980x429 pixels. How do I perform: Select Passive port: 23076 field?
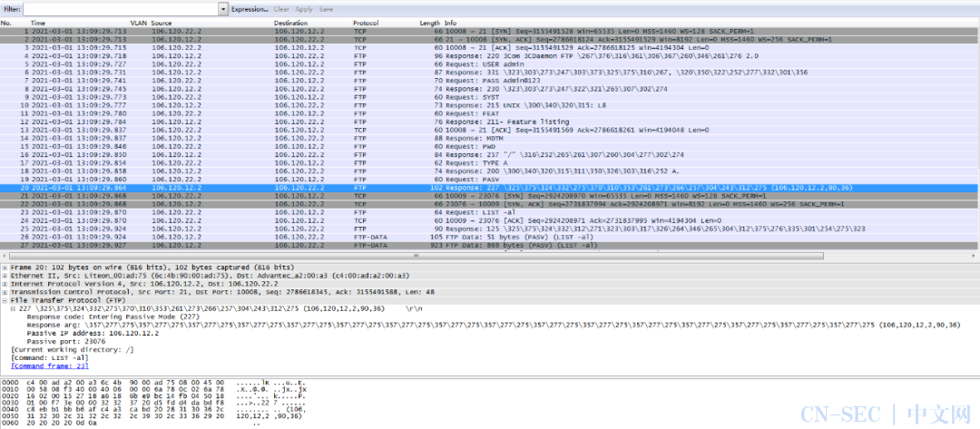coord(65,341)
